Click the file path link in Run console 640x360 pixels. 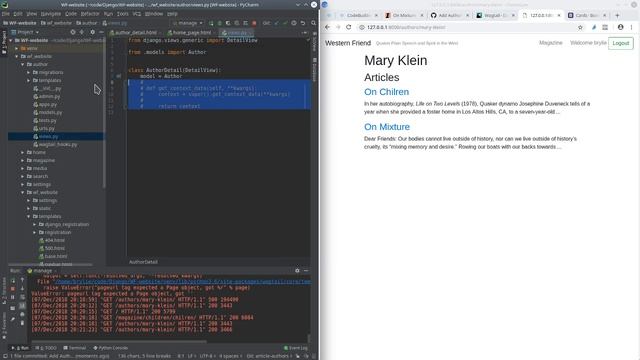tap(182, 282)
